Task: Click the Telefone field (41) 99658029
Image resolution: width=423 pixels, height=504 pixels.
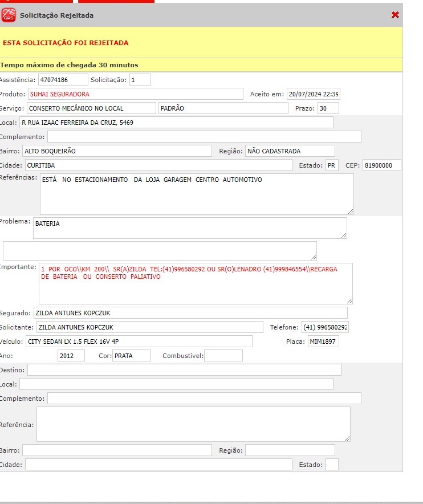Action: click(x=325, y=327)
